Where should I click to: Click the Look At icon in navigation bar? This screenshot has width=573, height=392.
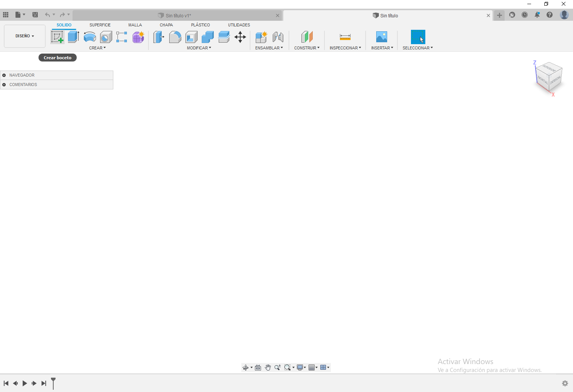coord(258,367)
